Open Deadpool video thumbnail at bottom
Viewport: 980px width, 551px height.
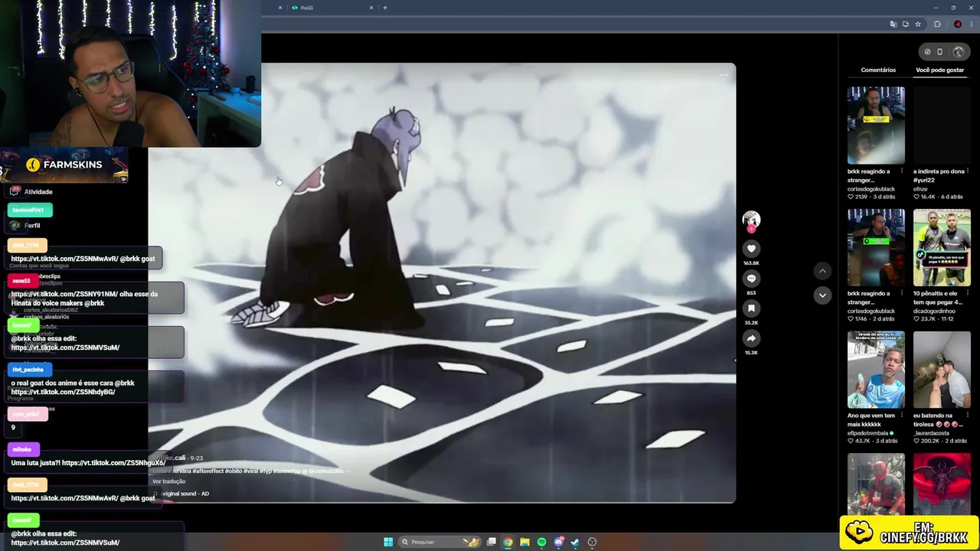[876, 485]
